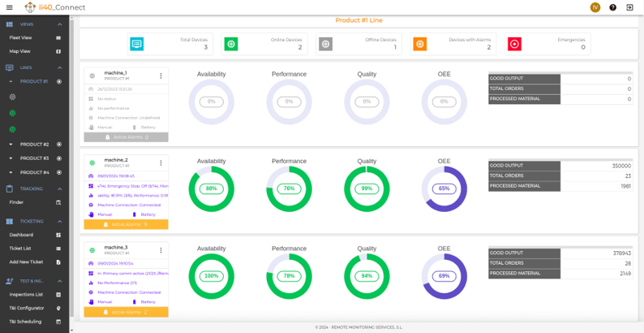Select the PRODUCT #2 radio indicator
This screenshot has height=333, width=644.
pyautogui.click(x=59, y=145)
